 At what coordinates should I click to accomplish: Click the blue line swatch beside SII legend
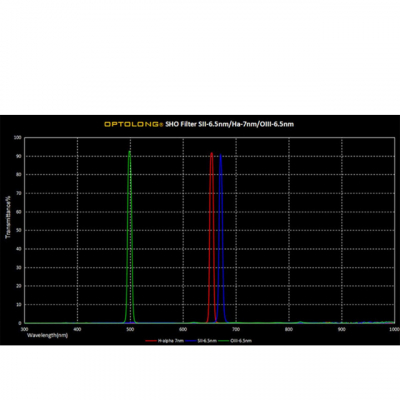(x=191, y=341)
